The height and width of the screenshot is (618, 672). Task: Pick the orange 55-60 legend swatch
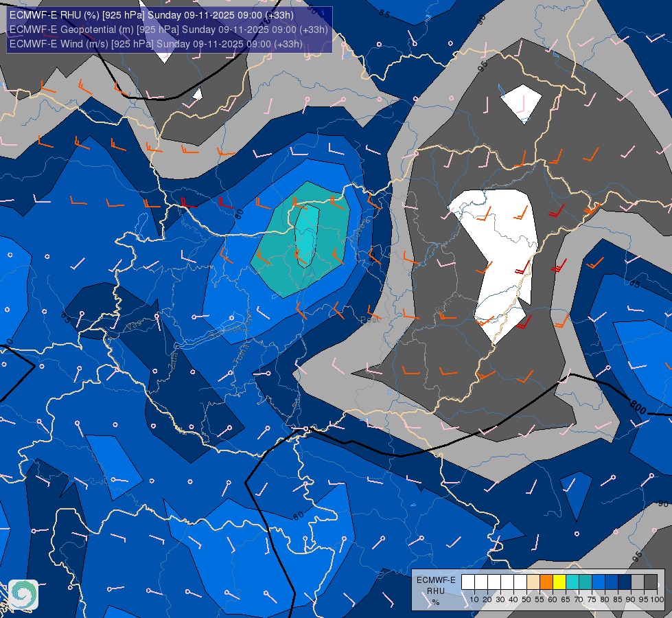tap(546, 582)
